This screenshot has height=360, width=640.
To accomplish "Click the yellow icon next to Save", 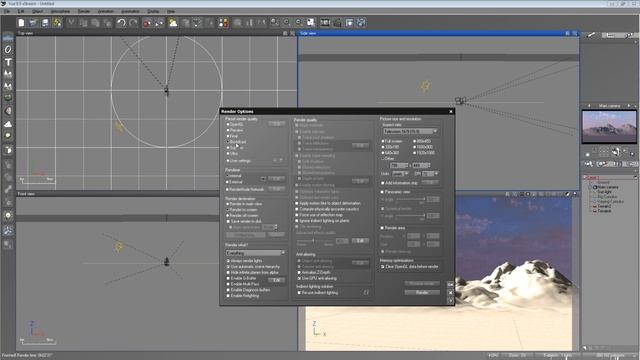I will (57, 22).
